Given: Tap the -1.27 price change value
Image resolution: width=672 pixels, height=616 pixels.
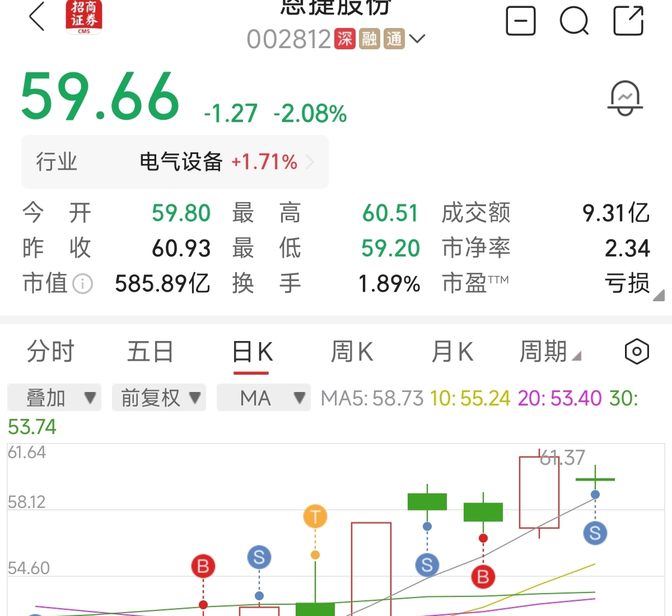Looking at the screenshot, I should click(231, 114).
